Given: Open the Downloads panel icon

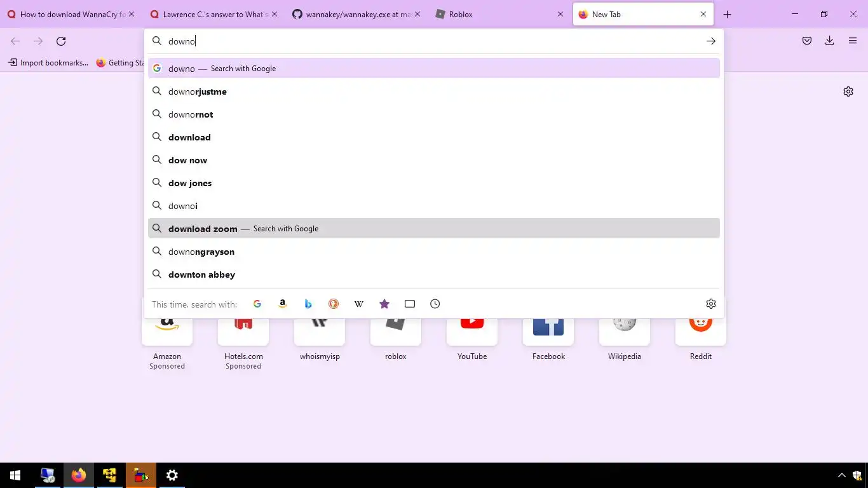Looking at the screenshot, I should (x=830, y=41).
